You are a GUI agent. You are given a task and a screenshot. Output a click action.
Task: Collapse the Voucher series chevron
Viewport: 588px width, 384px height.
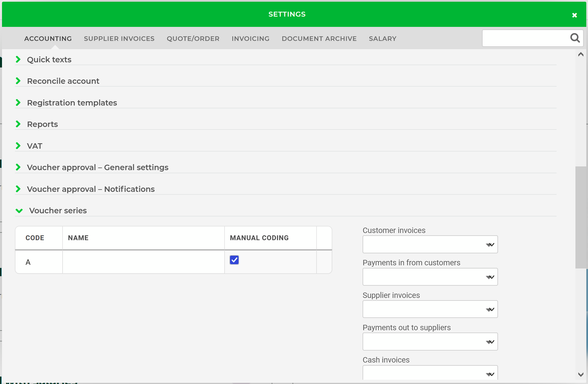(x=19, y=211)
